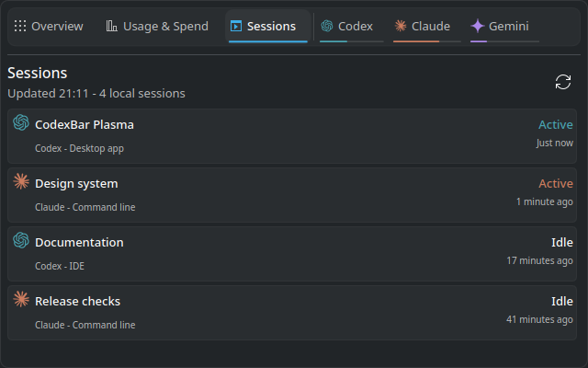Open the Gemini provider tab

click(504, 26)
